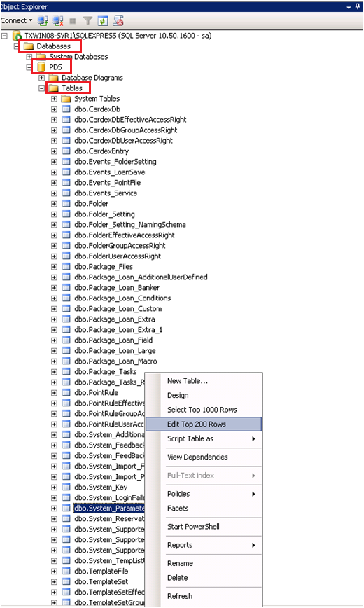Select the dbo.Package_Loan_Banker table
Viewport: 364px width, 608px height.
(117, 288)
